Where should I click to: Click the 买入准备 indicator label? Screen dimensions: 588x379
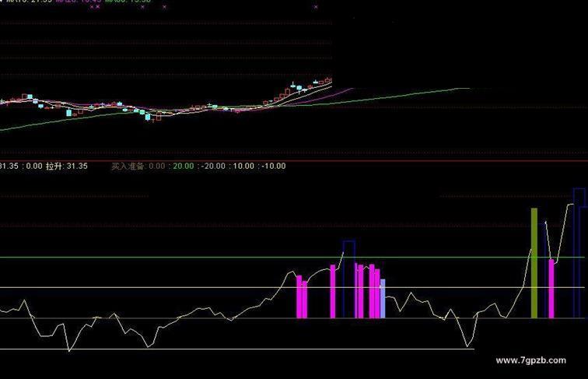pos(128,166)
